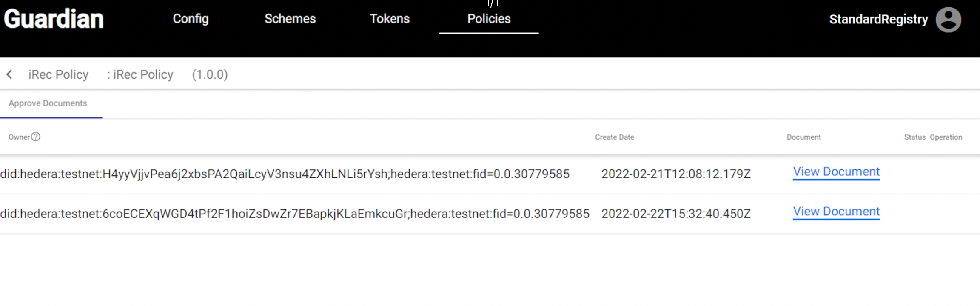View Document for the 2022-02-21 entry
Image resolution: width=980 pixels, height=306 pixels.
coord(836,172)
